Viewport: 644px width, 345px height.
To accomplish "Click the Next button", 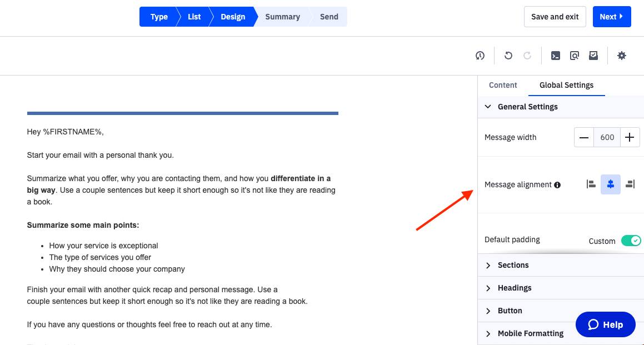I will click(612, 17).
